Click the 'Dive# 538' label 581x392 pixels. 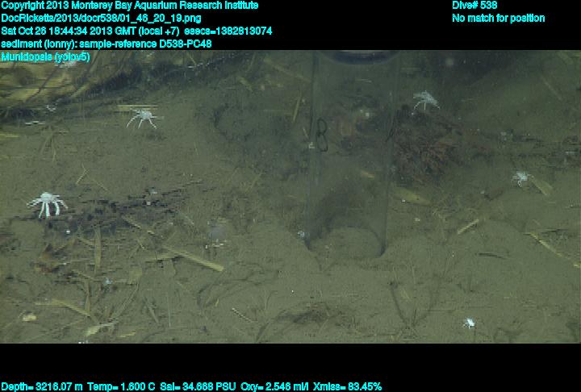point(474,6)
